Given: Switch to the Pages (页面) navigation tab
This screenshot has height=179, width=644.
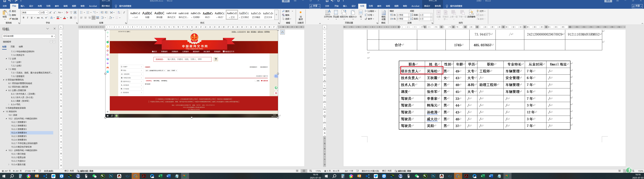Looking at the screenshot, I should pos(12,47).
